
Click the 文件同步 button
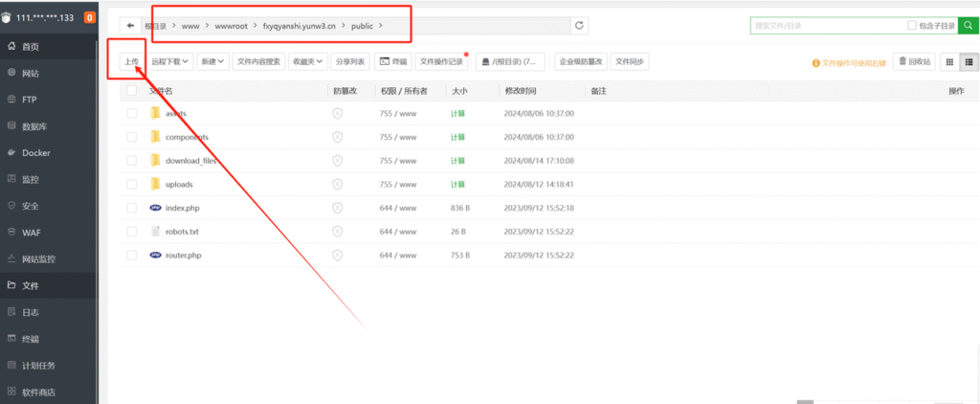(630, 61)
